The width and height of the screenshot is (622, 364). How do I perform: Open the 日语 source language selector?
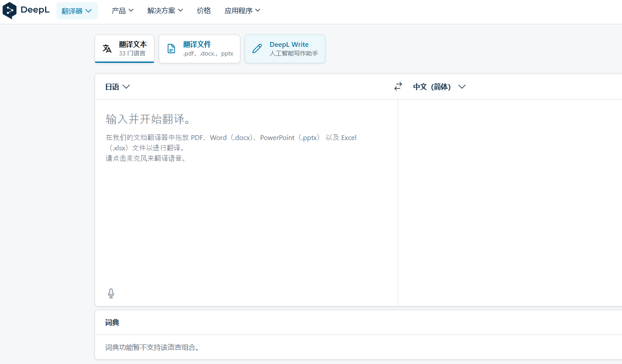118,87
